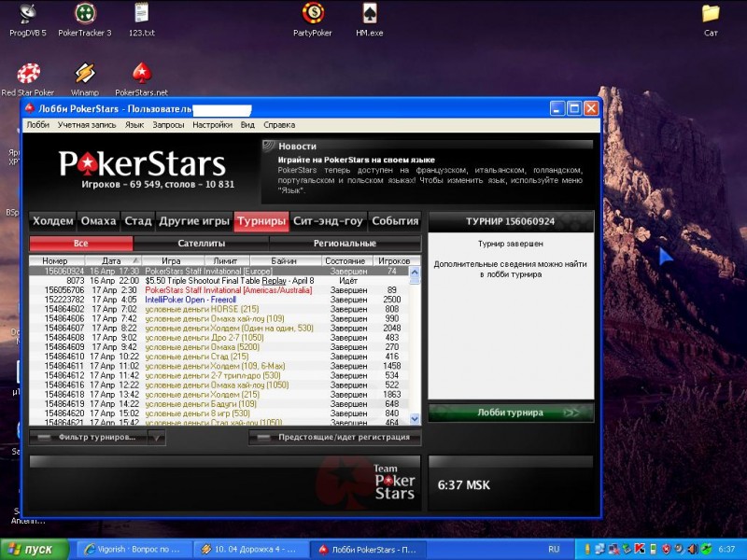Click tournament list scroll down arrow
The image size is (747, 560).
coord(415,418)
